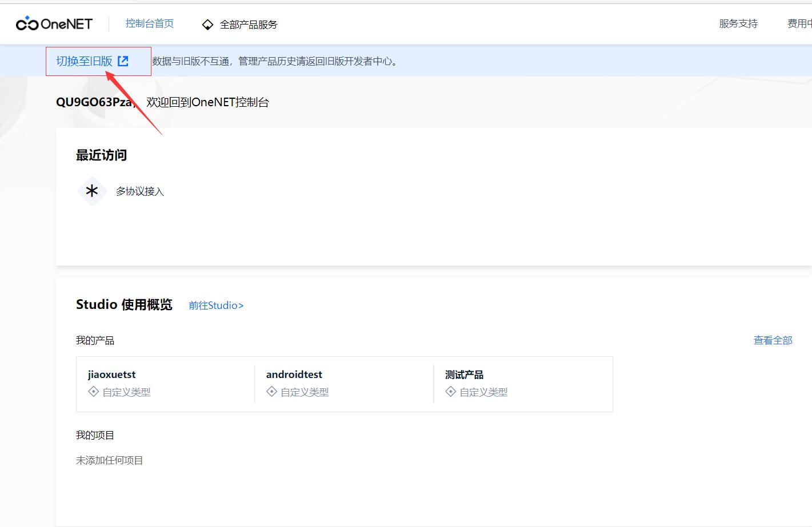Open the 费用中心 menu item
The image size is (812, 527).
[x=799, y=23]
